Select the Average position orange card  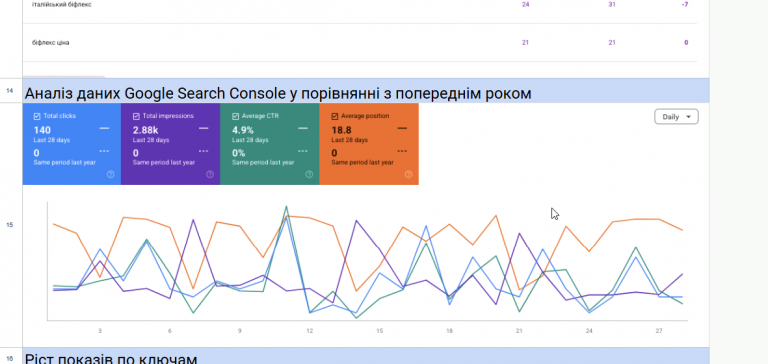[369, 144]
